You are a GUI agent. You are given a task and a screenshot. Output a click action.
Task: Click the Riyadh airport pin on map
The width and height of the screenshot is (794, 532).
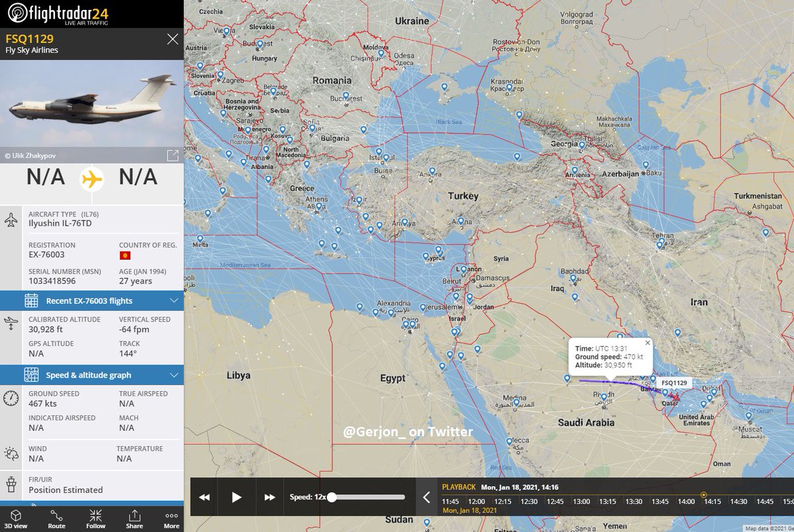point(603,398)
